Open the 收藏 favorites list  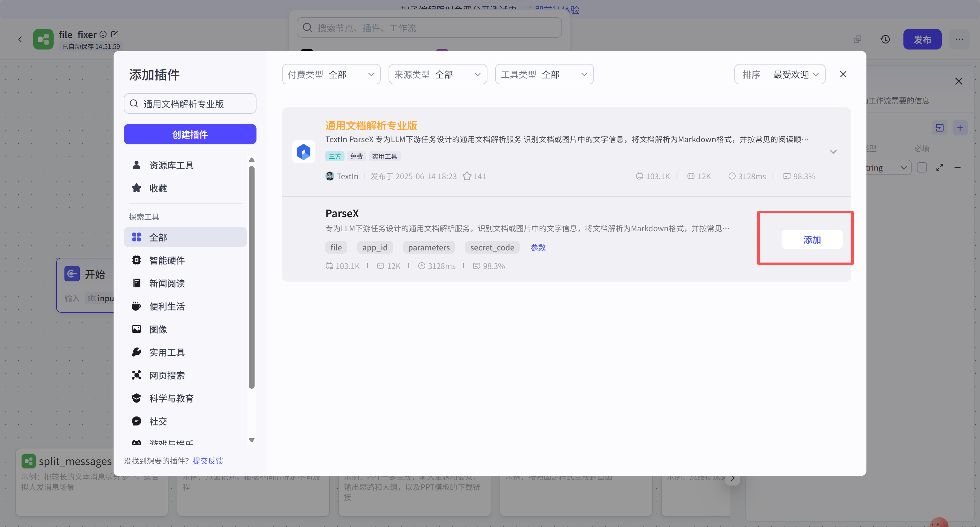click(158, 188)
